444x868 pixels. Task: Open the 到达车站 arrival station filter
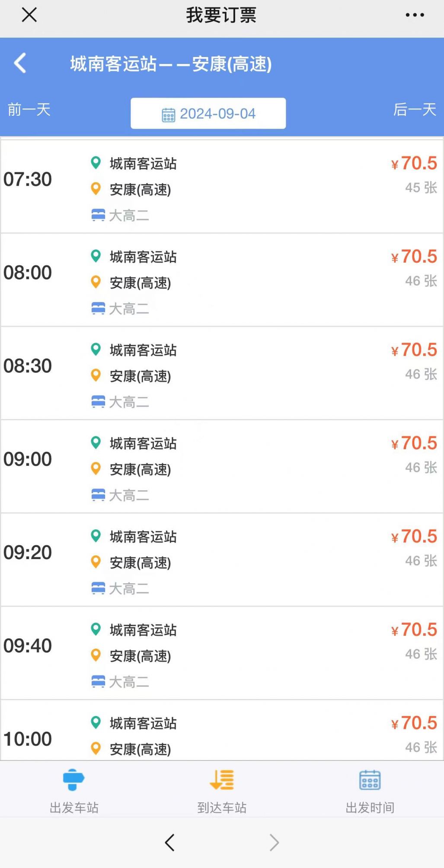click(222, 792)
